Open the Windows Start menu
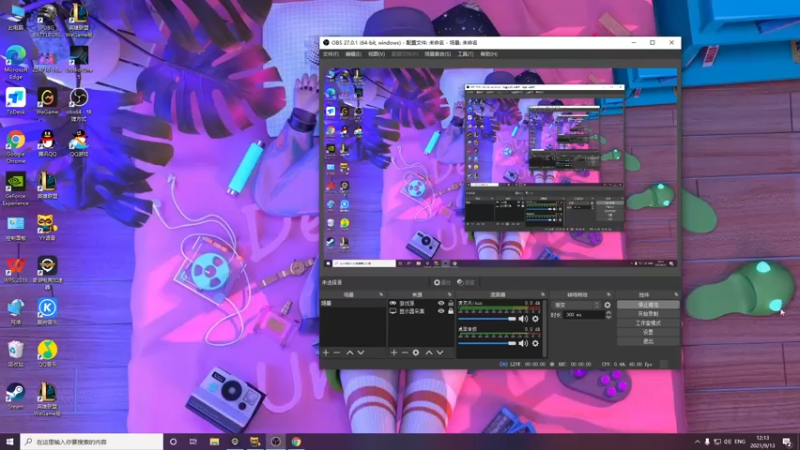 pos(10,442)
